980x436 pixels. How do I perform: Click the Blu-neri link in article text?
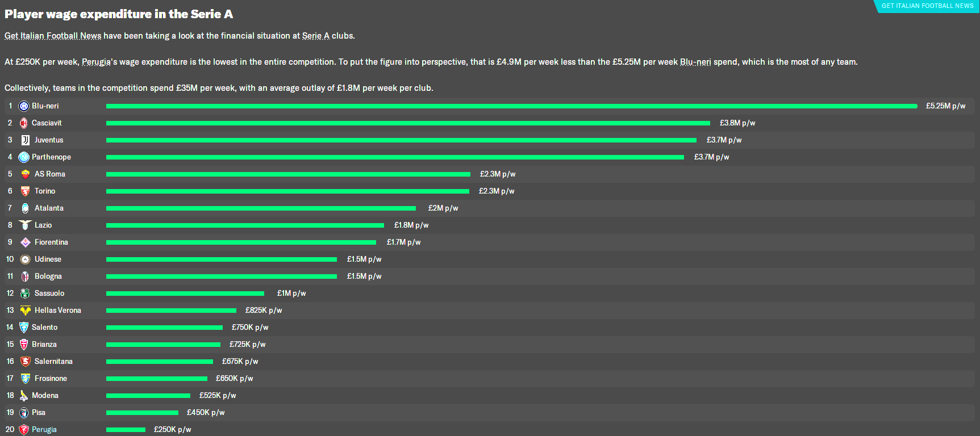[x=695, y=62]
